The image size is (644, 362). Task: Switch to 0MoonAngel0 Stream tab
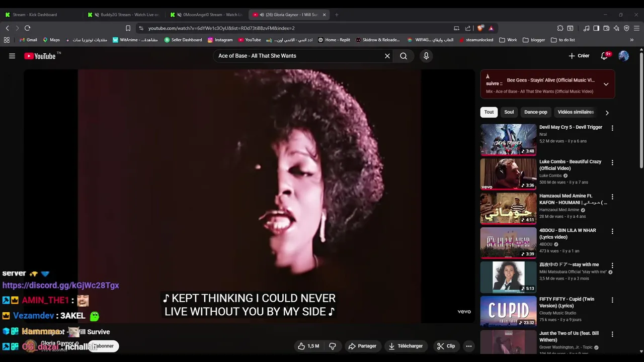click(207, 15)
